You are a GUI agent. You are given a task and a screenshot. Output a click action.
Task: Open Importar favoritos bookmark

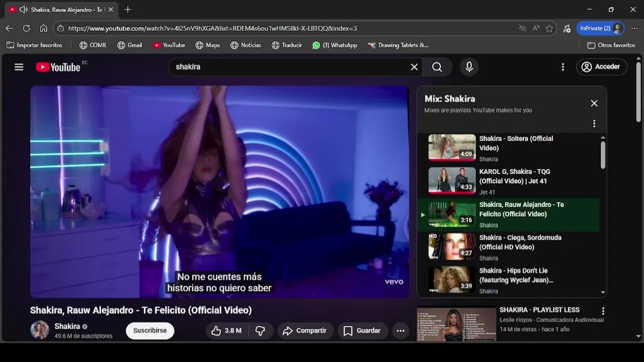pyautogui.click(x=34, y=45)
